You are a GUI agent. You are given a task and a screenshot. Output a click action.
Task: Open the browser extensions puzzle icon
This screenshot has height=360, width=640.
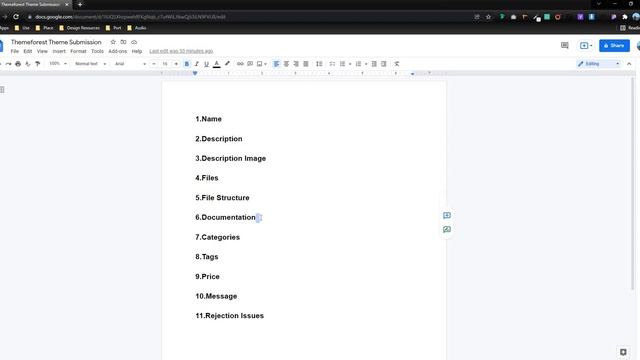624,17
